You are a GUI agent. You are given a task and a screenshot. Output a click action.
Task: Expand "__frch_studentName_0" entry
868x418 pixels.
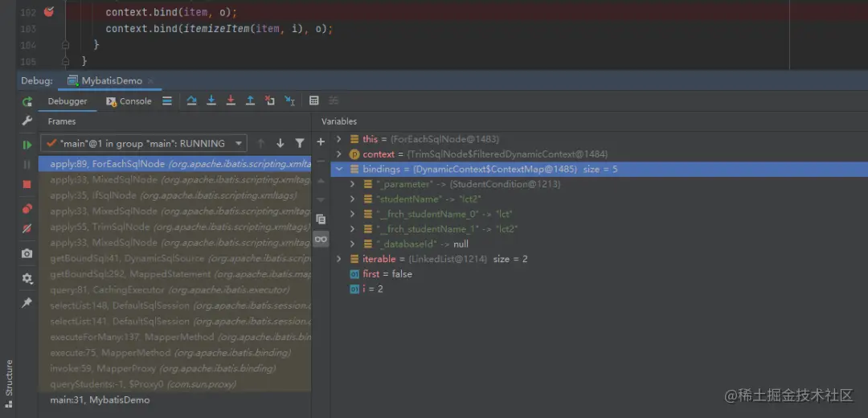tap(352, 214)
